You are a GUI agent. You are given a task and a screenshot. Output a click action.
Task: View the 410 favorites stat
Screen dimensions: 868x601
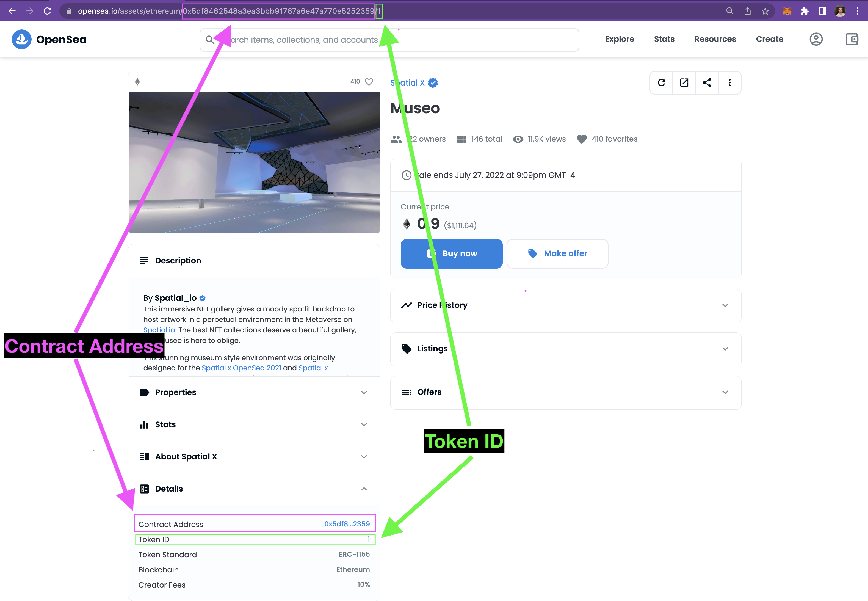[x=607, y=139]
